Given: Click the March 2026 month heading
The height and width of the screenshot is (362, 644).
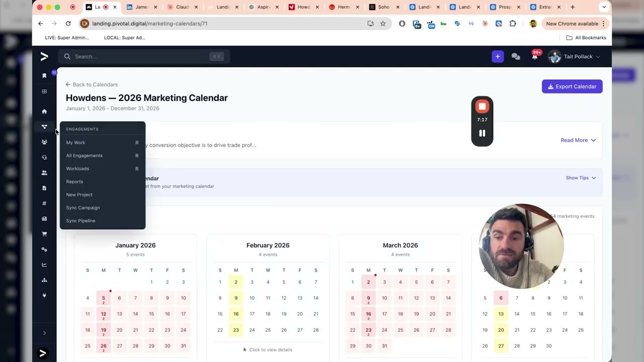Looking at the screenshot, I should tap(400, 245).
